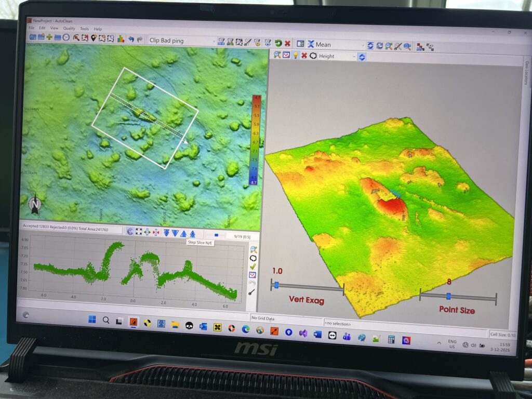
Task: Toggle the light bulb lighting icon
Action: 296,56
